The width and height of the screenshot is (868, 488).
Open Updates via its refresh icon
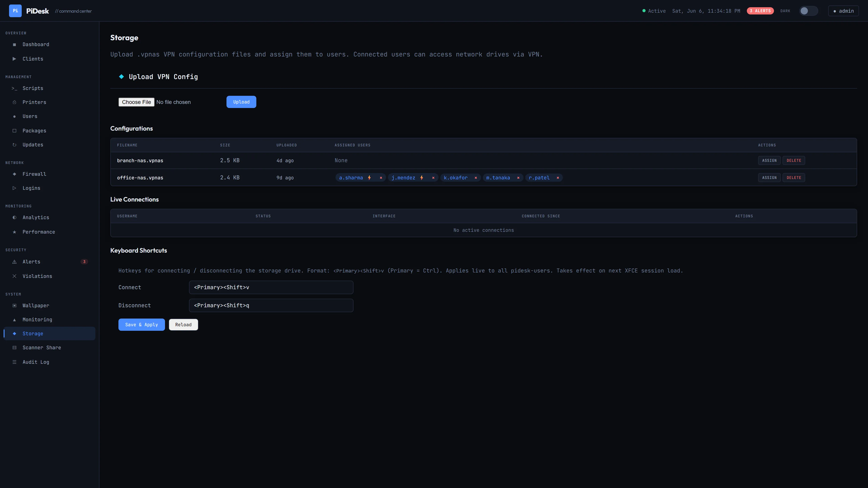pos(14,145)
